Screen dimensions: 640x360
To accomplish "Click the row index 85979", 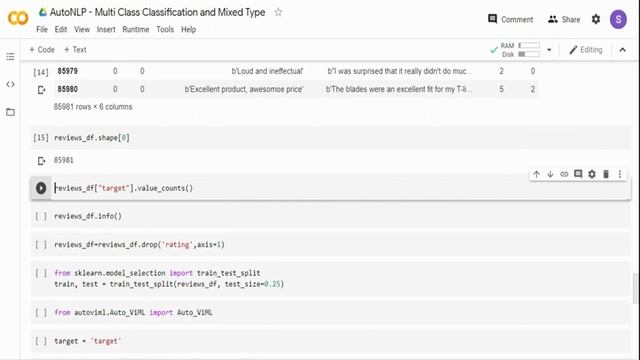I will point(67,71).
